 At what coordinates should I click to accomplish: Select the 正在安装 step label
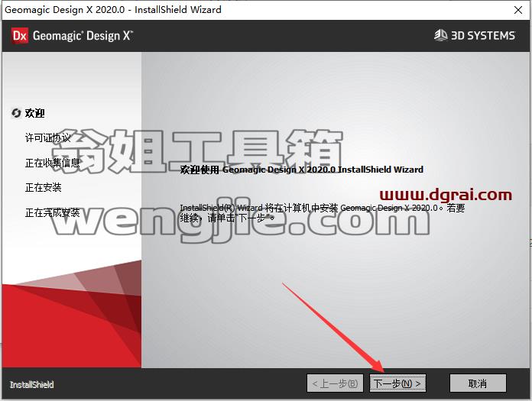(x=43, y=187)
